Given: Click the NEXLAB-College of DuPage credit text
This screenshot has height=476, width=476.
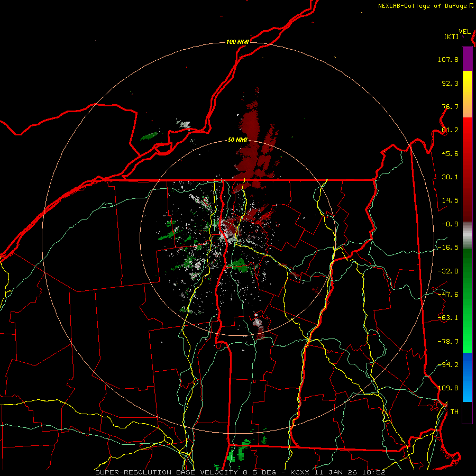Looking at the screenshot, I should tap(425, 6).
